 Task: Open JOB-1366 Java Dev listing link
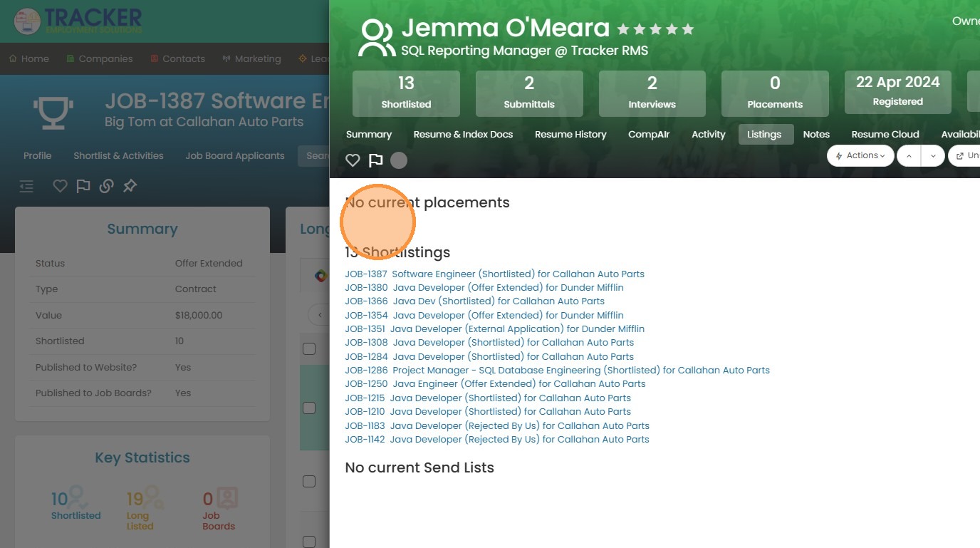point(475,301)
